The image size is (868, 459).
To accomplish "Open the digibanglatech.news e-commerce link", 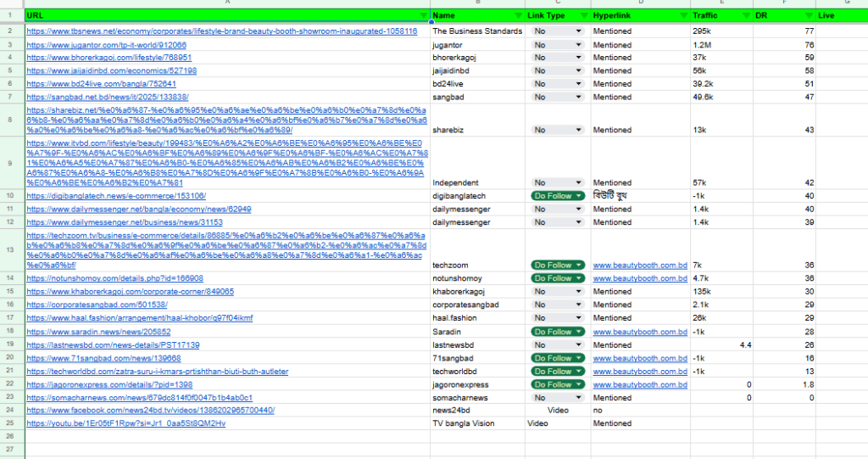I will click(116, 196).
